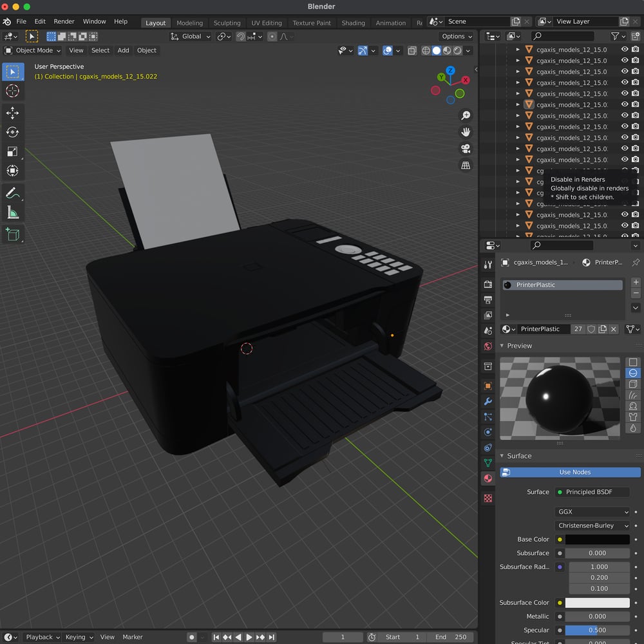Toggle the camera view icon
This screenshot has width=644, height=644.
tap(466, 149)
